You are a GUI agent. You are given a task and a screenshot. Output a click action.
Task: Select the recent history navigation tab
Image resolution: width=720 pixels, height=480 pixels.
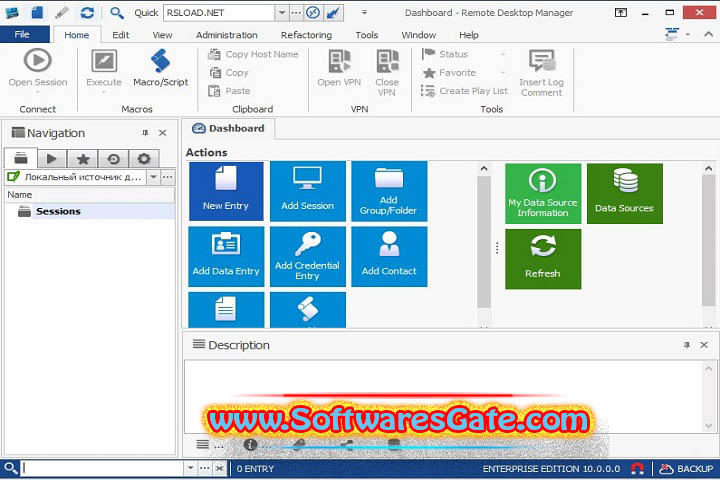coord(113,159)
